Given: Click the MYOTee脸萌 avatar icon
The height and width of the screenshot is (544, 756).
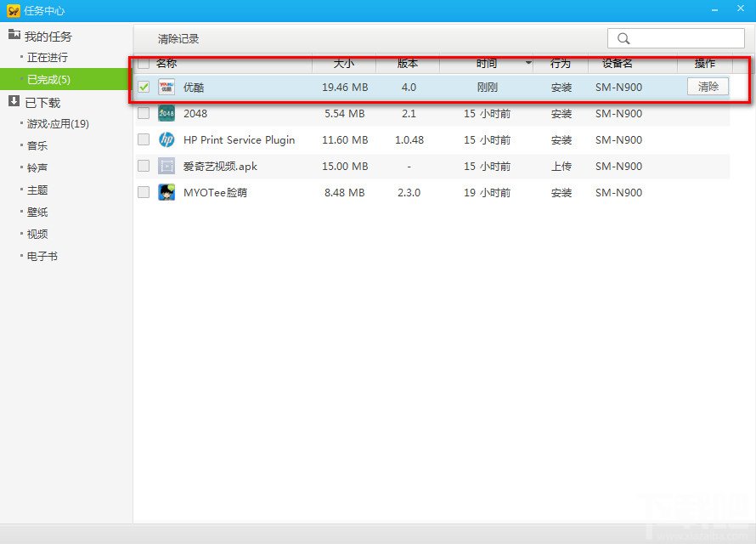Looking at the screenshot, I should (x=166, y=192).
